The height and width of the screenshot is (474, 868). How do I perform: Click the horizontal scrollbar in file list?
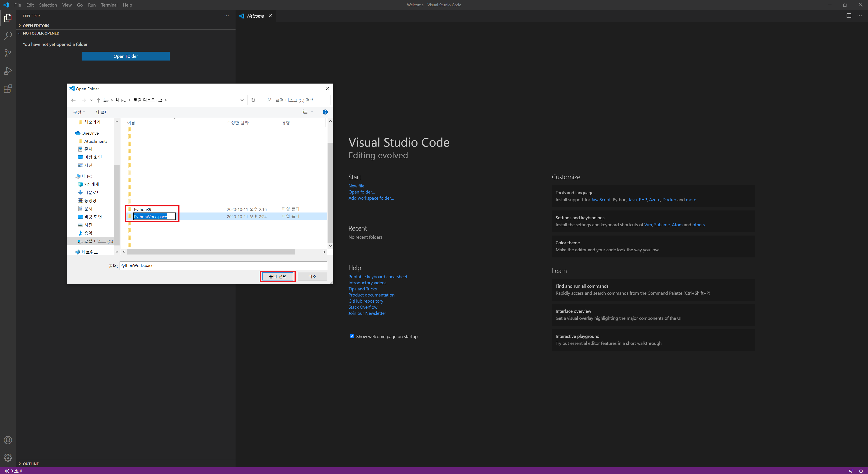211,252
